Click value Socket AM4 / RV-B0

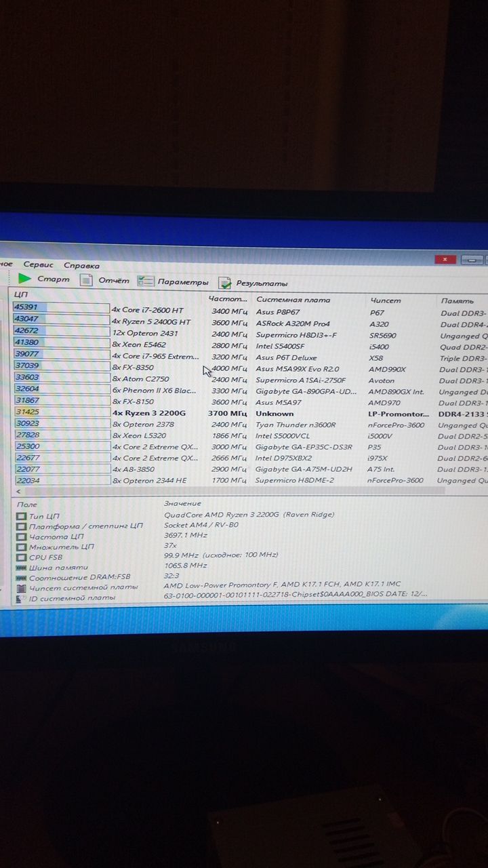click(x=201, y=525)
